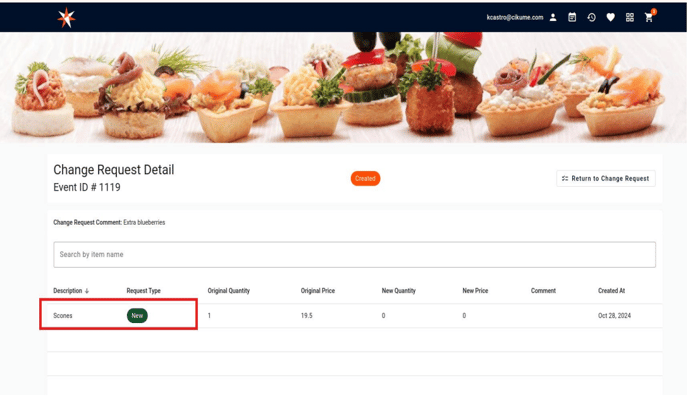
Task: Click Return to Change Request button
Action: click(606, 178)
